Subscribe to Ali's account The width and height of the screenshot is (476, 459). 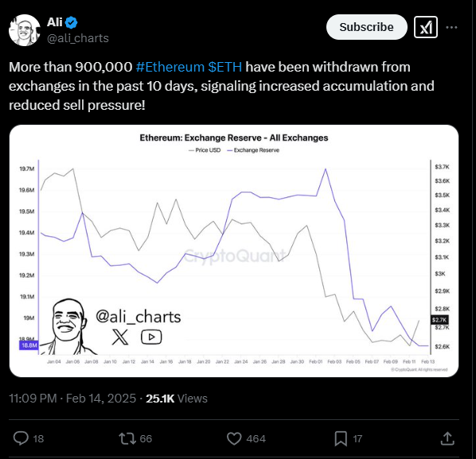coord(367,27)
